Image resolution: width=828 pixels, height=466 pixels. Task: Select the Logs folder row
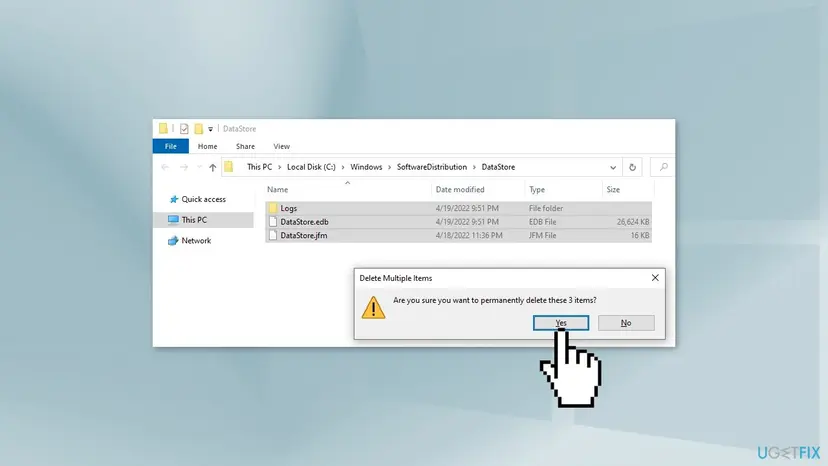pos(458,208)
